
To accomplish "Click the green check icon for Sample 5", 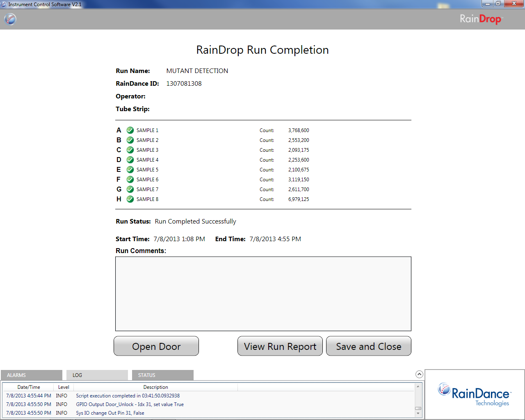I will [130, 170].
